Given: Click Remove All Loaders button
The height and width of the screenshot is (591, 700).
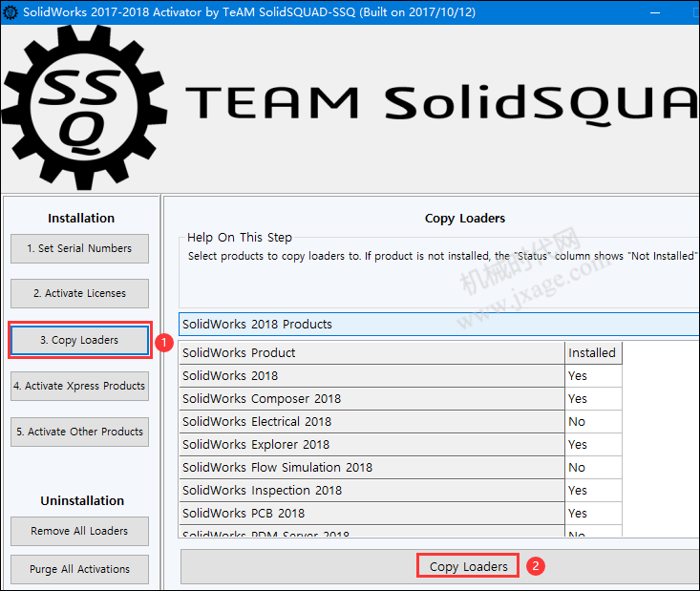Looking at the screenshot, I should 79,531.
